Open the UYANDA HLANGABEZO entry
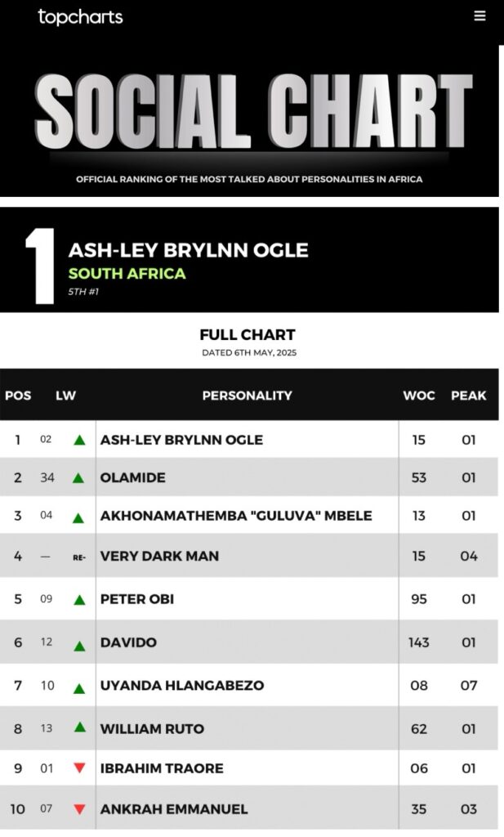 [x=182, y=686]
